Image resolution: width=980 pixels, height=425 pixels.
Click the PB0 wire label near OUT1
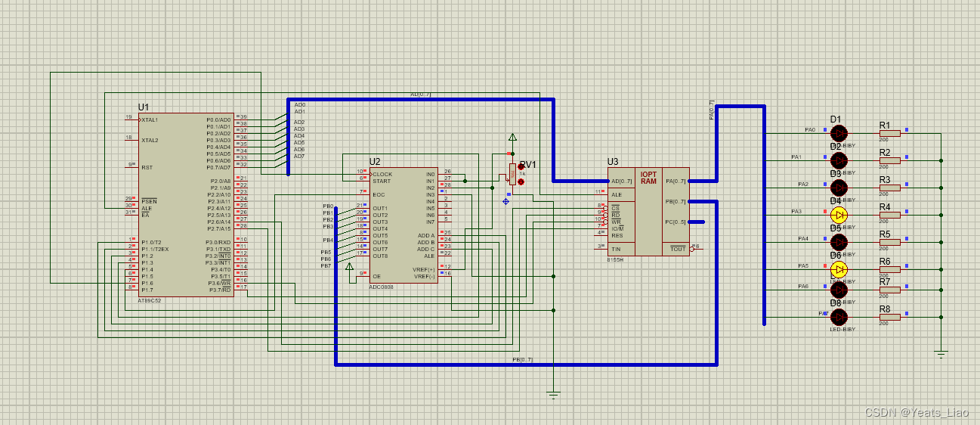(x=327, y=206)
